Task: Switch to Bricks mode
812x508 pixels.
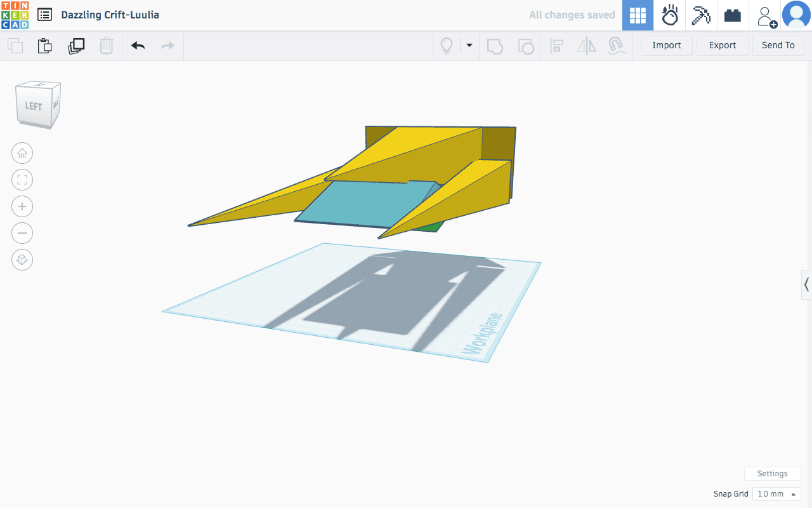Action: pyautogui.click(x=733, y=15)
